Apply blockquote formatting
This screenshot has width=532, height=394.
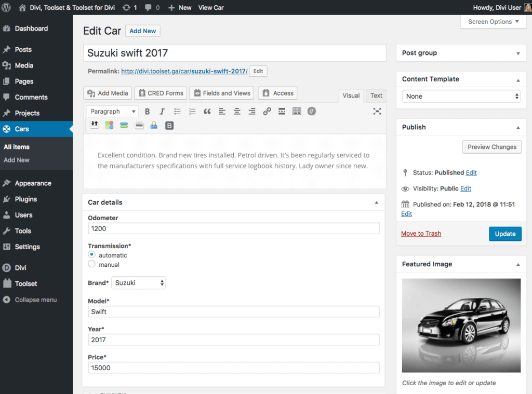pyautogui.click(x=207, y=112)
